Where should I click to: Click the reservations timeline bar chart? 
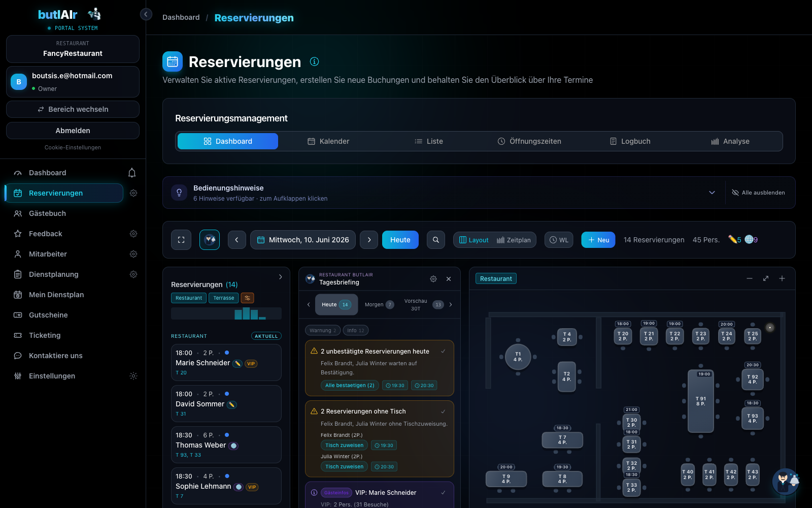point(226,313)
